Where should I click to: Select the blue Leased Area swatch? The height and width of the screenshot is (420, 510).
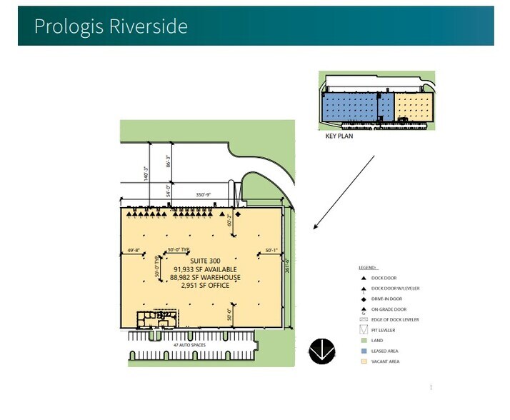coord(363,351)
